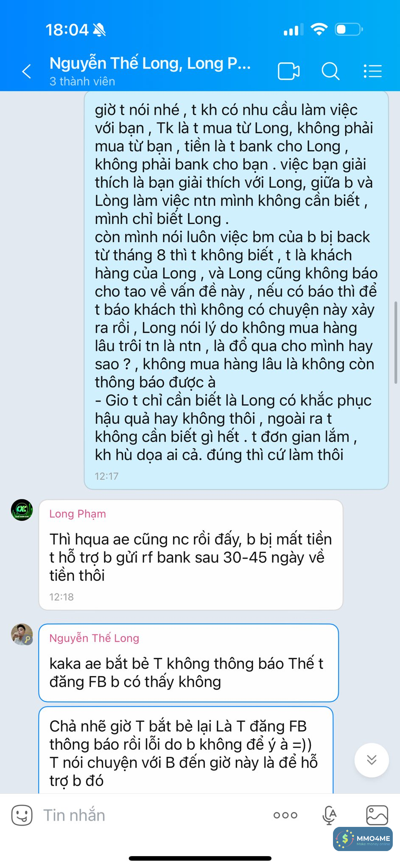This screenshot has height=868, width=400.
Task: Open Long Phạm's green avatar
Action: [22, 510]
